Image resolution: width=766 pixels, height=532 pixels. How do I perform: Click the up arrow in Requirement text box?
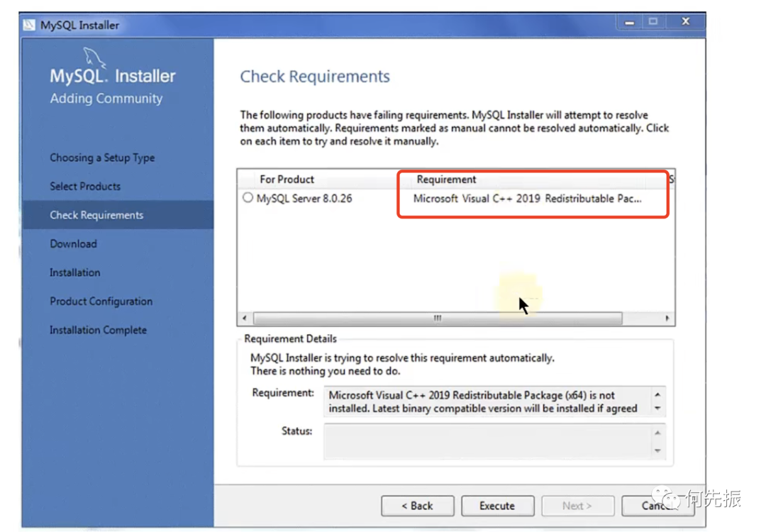pos(657,394)
